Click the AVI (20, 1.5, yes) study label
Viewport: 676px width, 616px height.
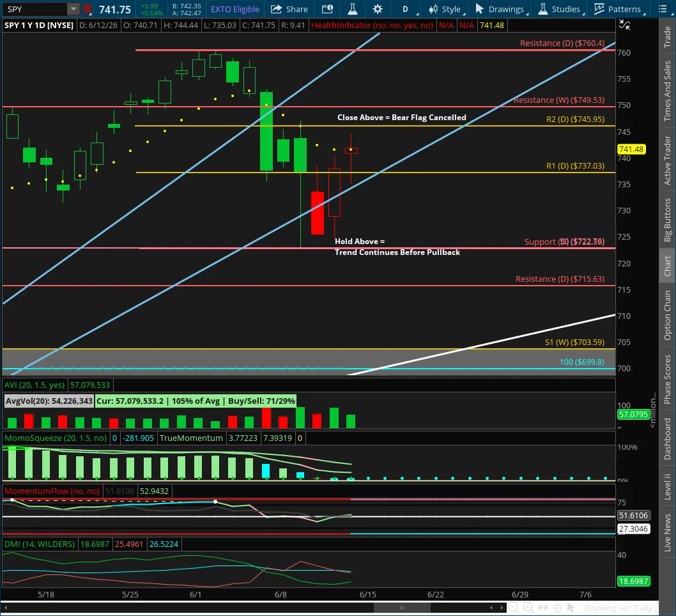point(35,385)
